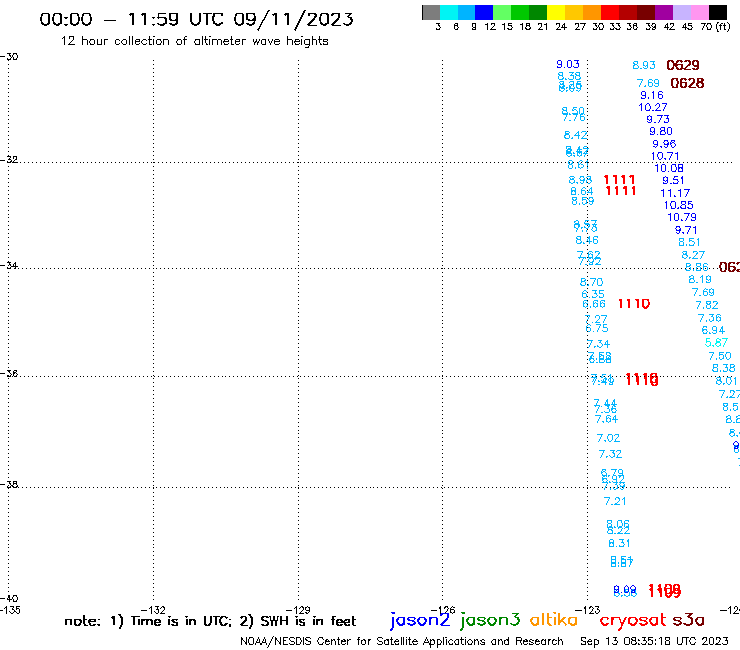Click the 10.79 wave height value
740x650 pixels.
[681, 217]
